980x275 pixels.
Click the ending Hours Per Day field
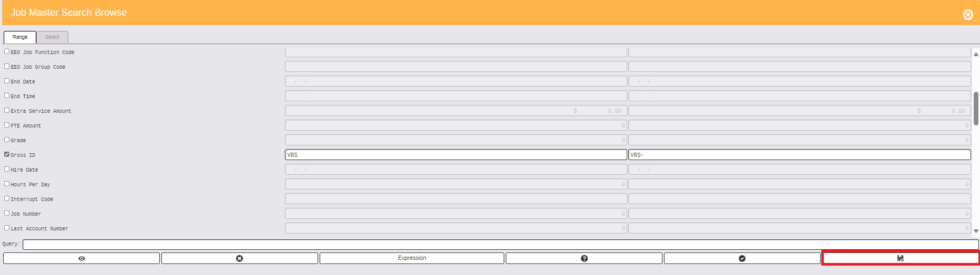coord(799,184)
